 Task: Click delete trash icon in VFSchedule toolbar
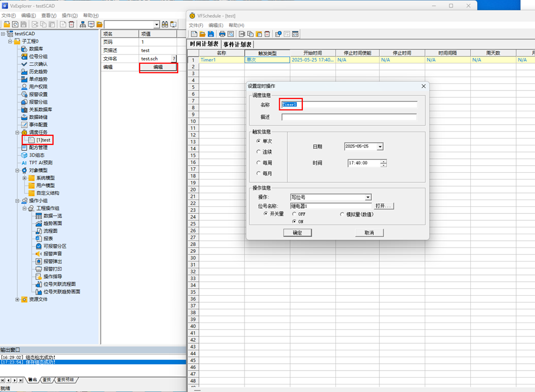click(x=267, y=34)
